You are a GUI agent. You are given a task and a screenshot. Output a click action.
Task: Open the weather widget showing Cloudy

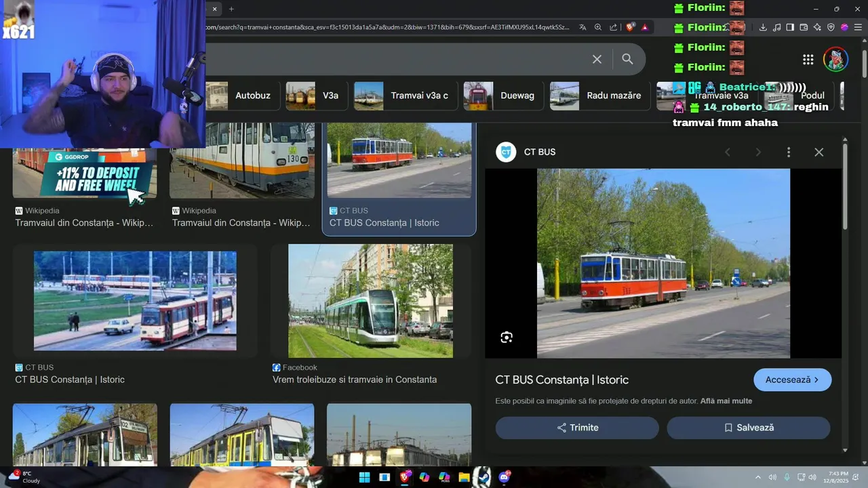click(23, 477)
